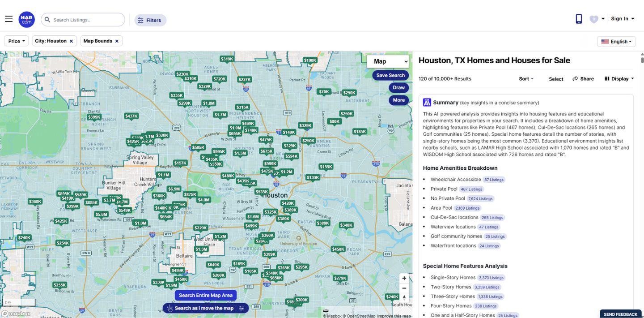Open Golf community homes 25 Listings
The image size is (644, 318).
(495, 236)
